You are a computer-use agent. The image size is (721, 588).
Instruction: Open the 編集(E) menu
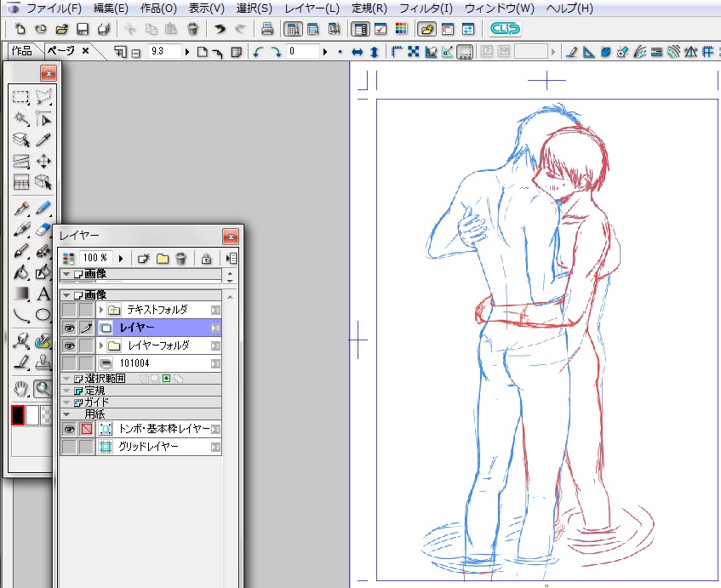[111, 9]
